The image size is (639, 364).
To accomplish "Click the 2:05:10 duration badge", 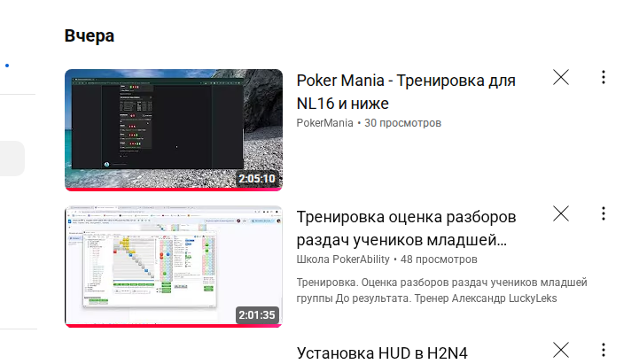I will coord(257,179).
